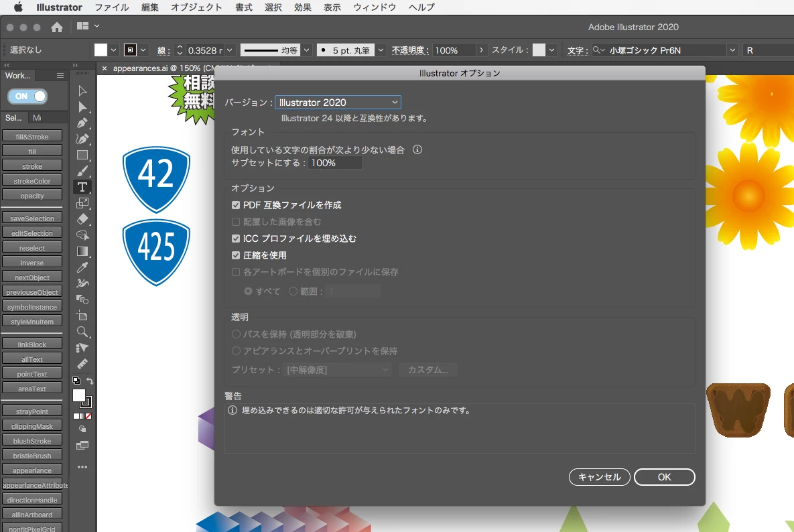The height and width of the screenshot is (532, 794).
Task: Open the バージョン Illustrator 2020 dropdown
Action: click(x=338, y=103)
